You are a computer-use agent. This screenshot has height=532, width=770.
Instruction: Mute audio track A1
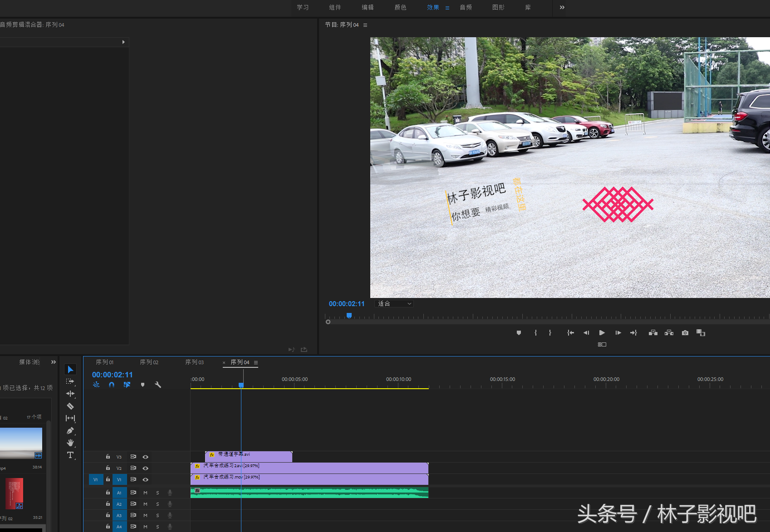pyautogui.click(x=146, y=493)
